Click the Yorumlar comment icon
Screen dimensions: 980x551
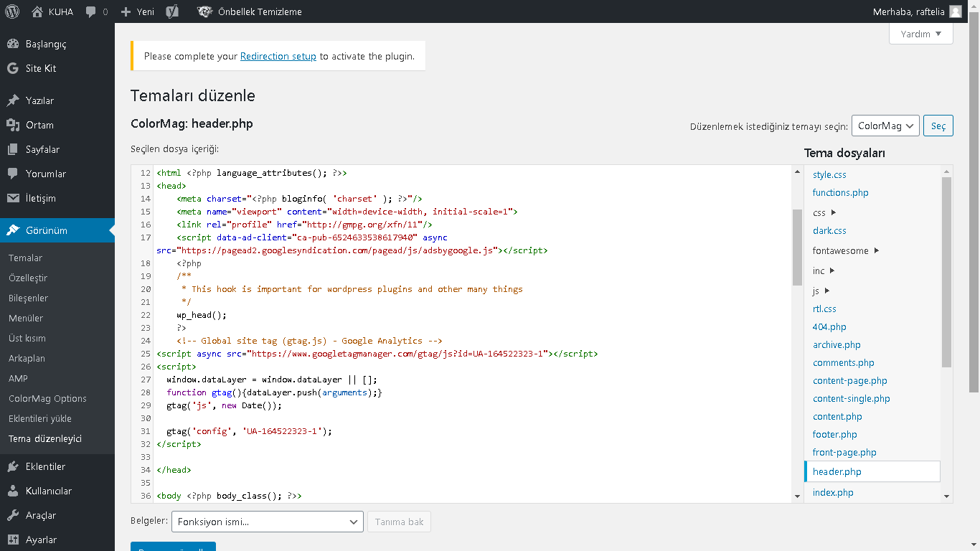pos(13,174)
